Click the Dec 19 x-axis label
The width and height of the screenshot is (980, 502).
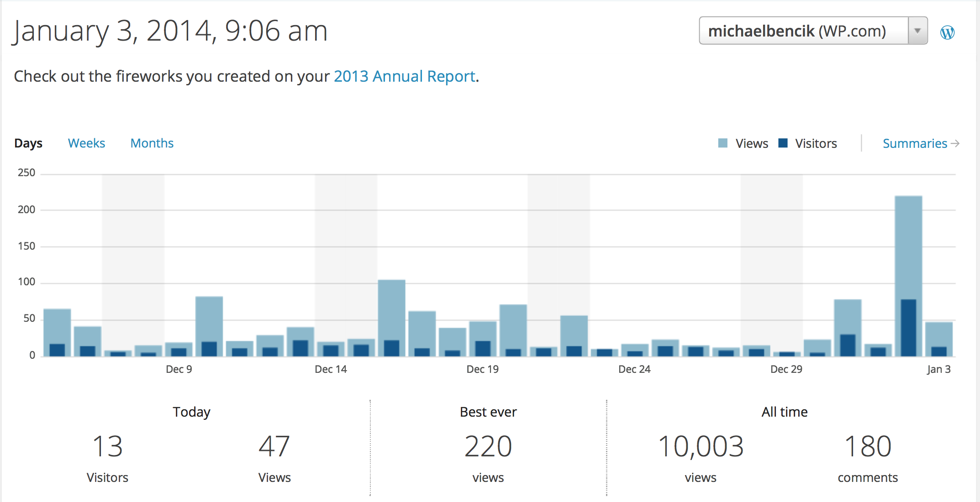pyautogui.click(x=482, y=369)
